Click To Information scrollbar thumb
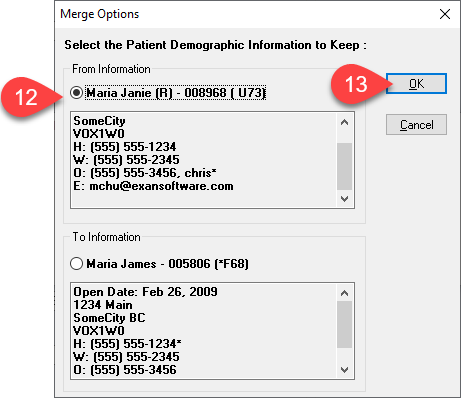The height and width of the screenshot is (398, 461). (x=345, y=325)
